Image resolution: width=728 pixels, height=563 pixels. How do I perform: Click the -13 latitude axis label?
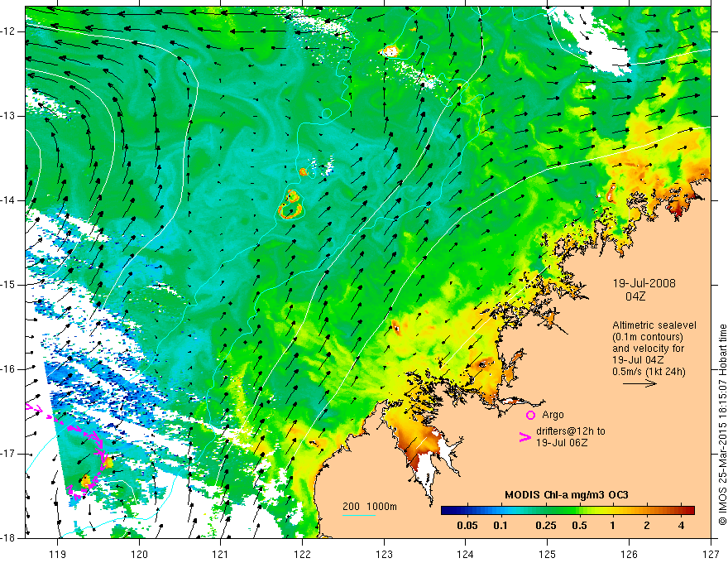point(9,116)
